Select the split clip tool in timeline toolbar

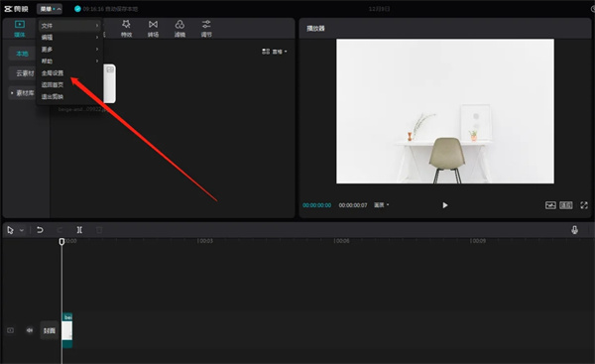click(79, 230)
